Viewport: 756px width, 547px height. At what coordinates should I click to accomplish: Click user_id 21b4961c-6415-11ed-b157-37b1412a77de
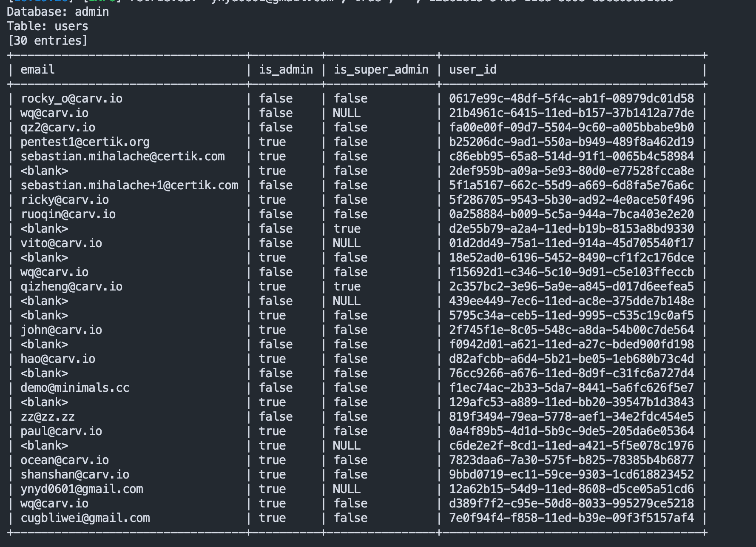(571, 113)
